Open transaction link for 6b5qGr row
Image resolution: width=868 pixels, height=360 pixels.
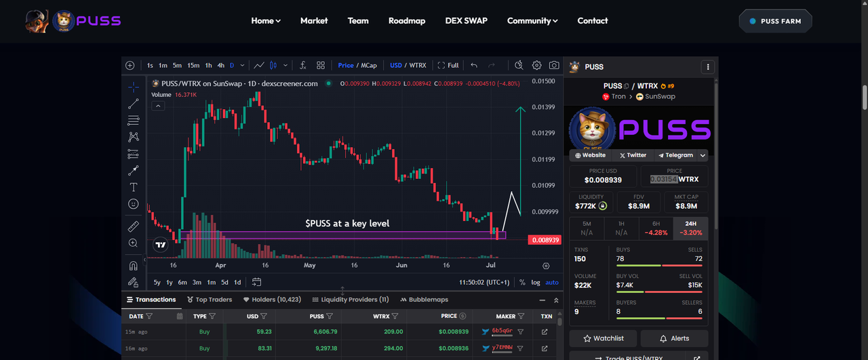pos(545,332)
